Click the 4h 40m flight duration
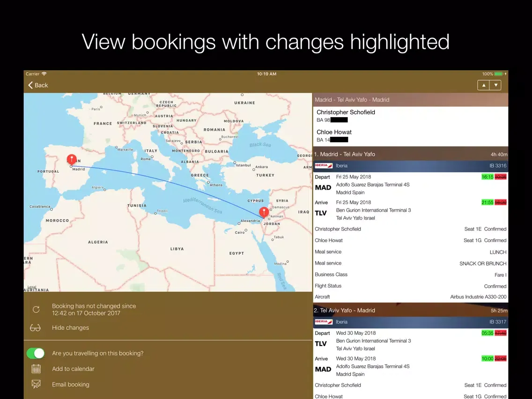 click(x=499, y=155)
